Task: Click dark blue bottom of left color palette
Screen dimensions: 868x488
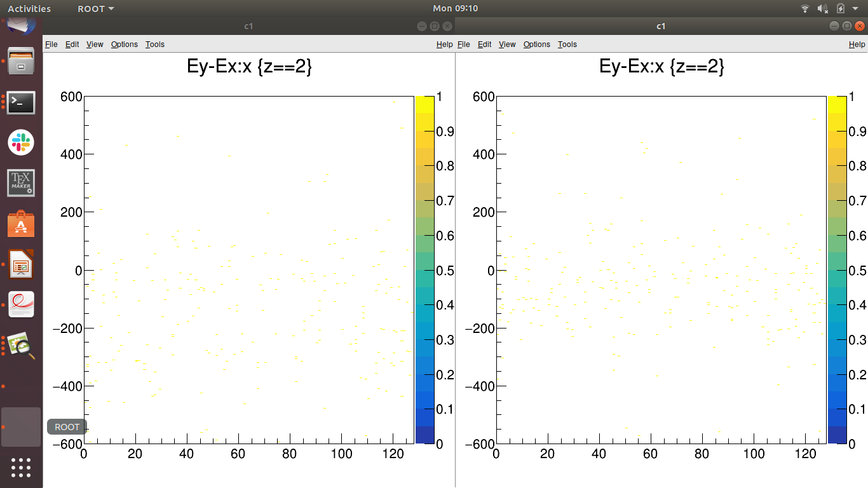Action: tap(424, 435)
